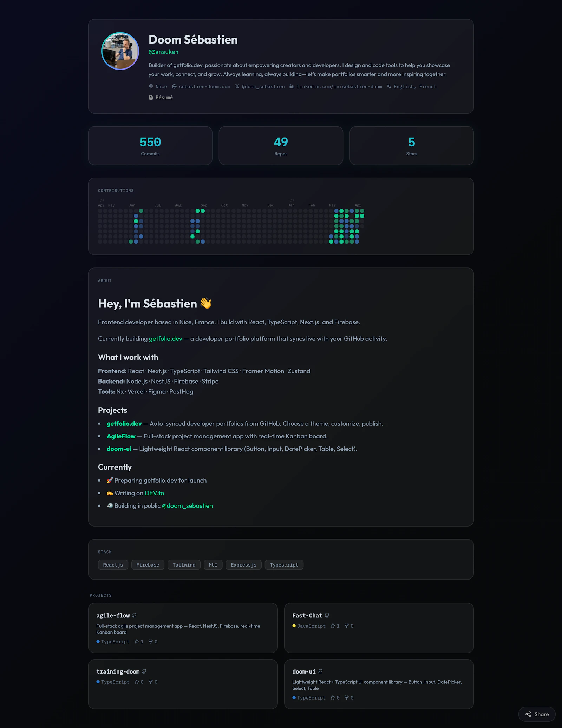Viewport: 562px width, 728px height.
Task: Click the GitHub repo icon beside agile-flow
Action: (135, 615)
